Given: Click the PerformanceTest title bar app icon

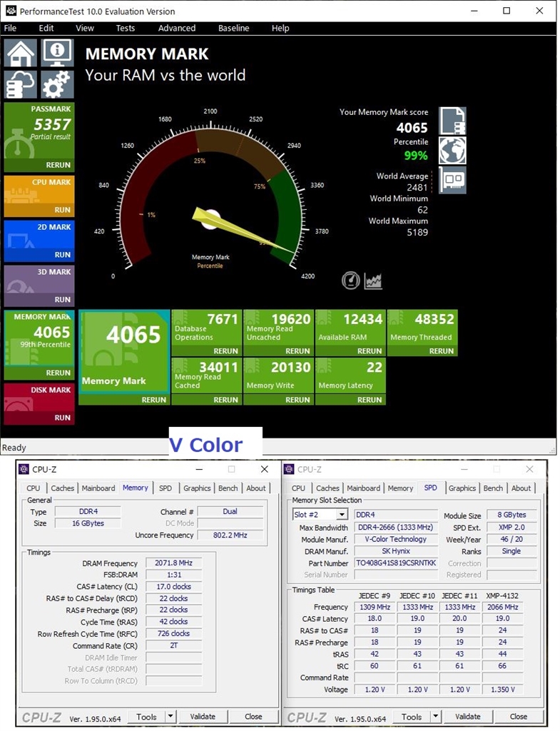Looking at the screenshot, I should tap(11, 11).
